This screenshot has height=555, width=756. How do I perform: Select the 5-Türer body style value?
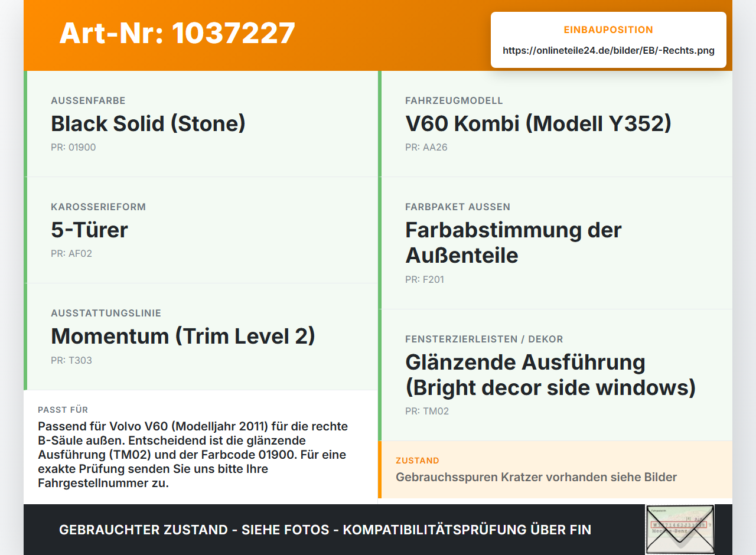pyautogui.click(x=89, y=230)
